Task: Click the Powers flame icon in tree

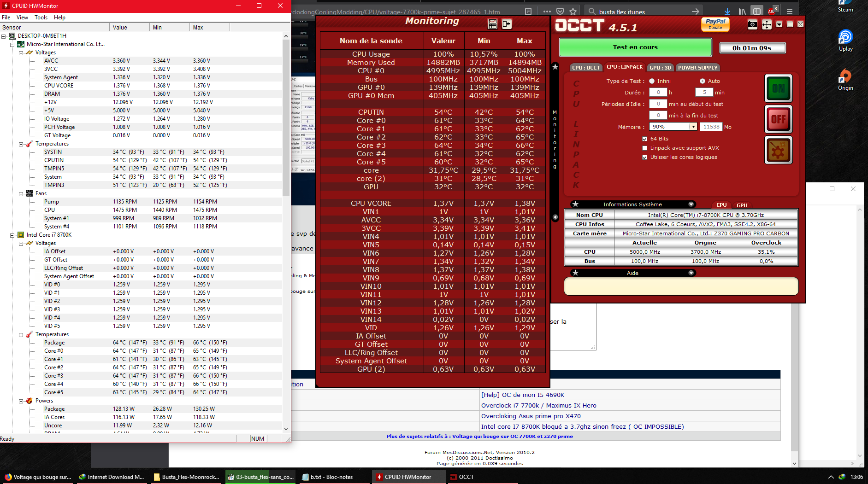Action: (30, 401)
